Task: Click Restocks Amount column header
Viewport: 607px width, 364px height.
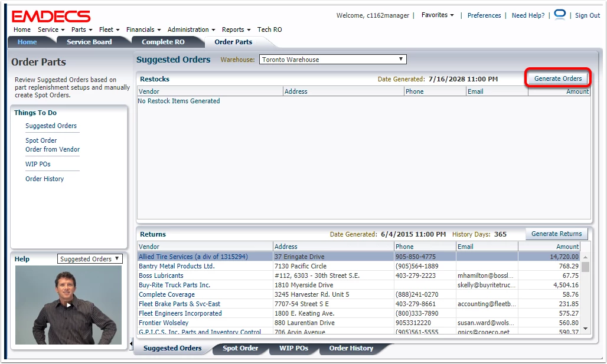Action: coord(559,91)
